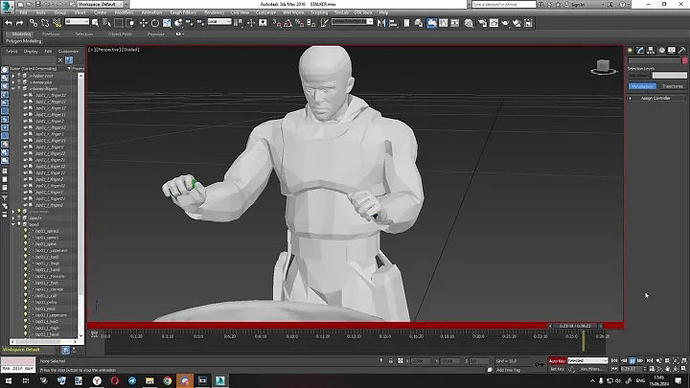Activate the Select and Link tool

[x=33, y=23]
